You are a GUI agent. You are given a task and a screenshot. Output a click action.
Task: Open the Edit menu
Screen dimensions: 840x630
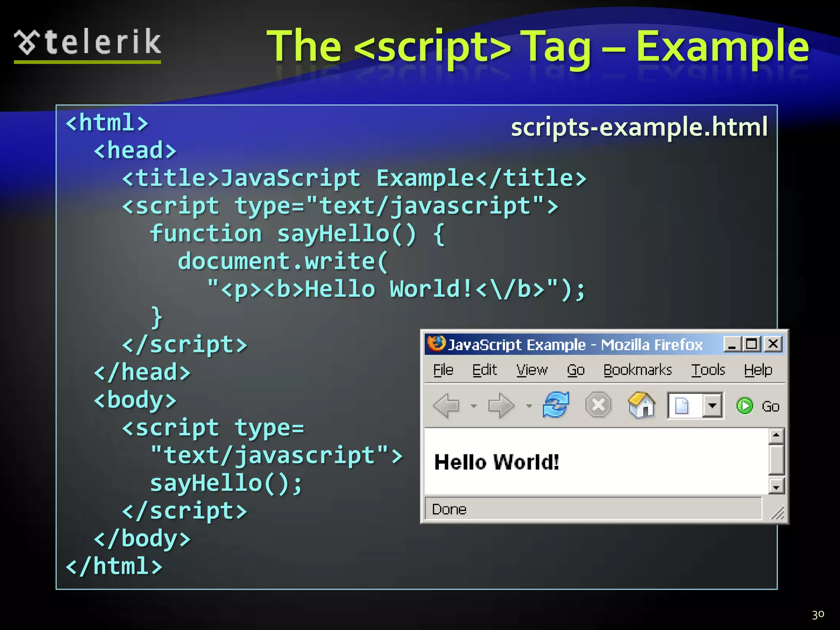tap(484, 370)
